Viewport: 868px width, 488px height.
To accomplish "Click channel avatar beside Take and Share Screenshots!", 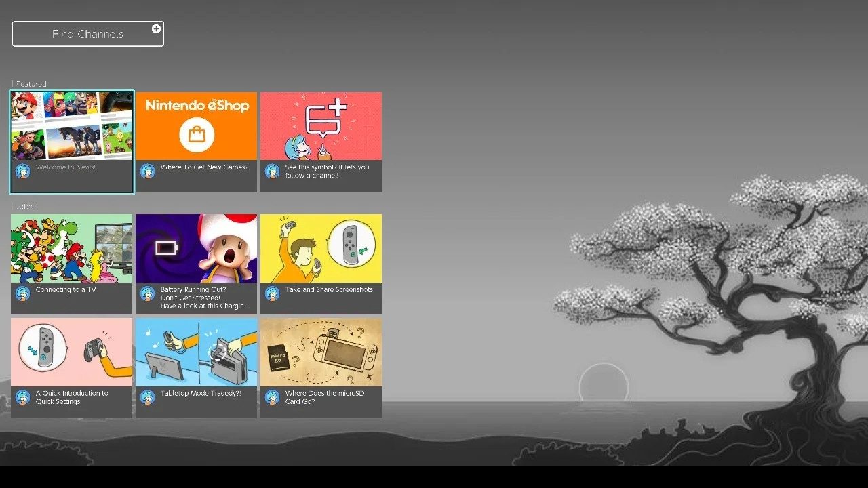I will coord(273,293).
